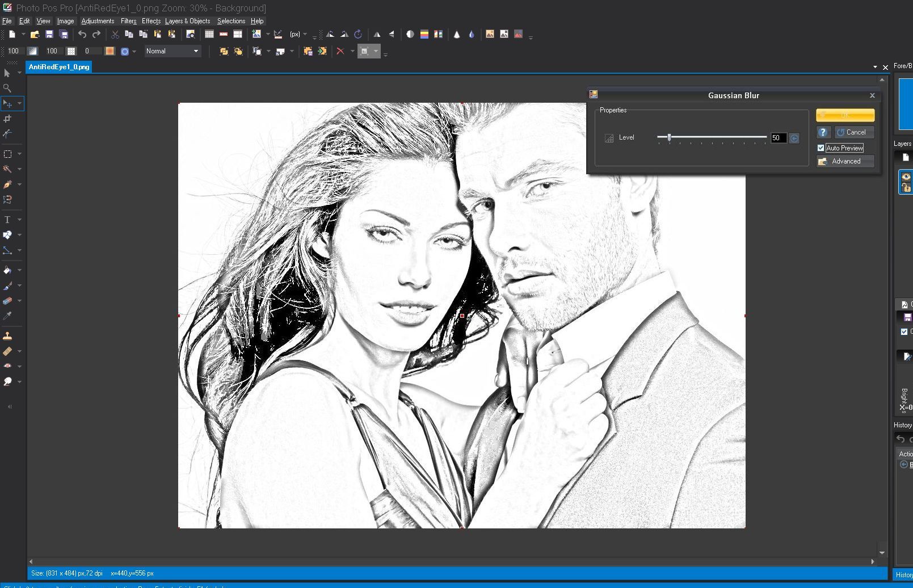Click the Gaussian Blur Level slider handle
Image resolution: width=913 pixels, height=588 pixels.
[x=669, y=137]
